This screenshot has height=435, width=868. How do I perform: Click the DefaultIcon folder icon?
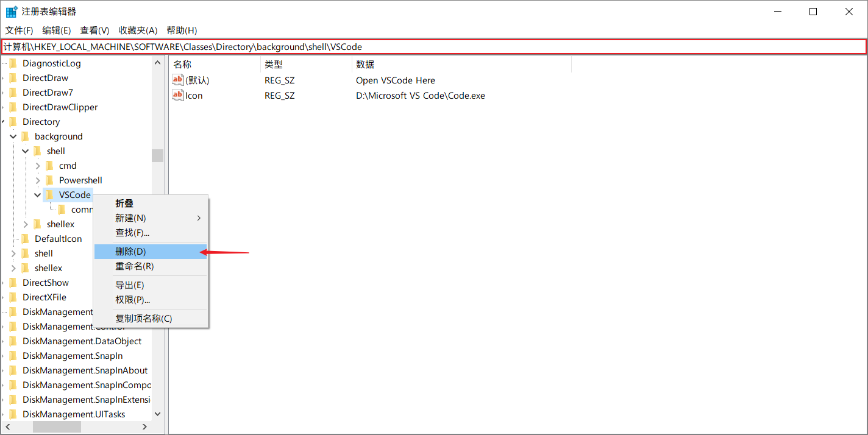coord(25,239)
